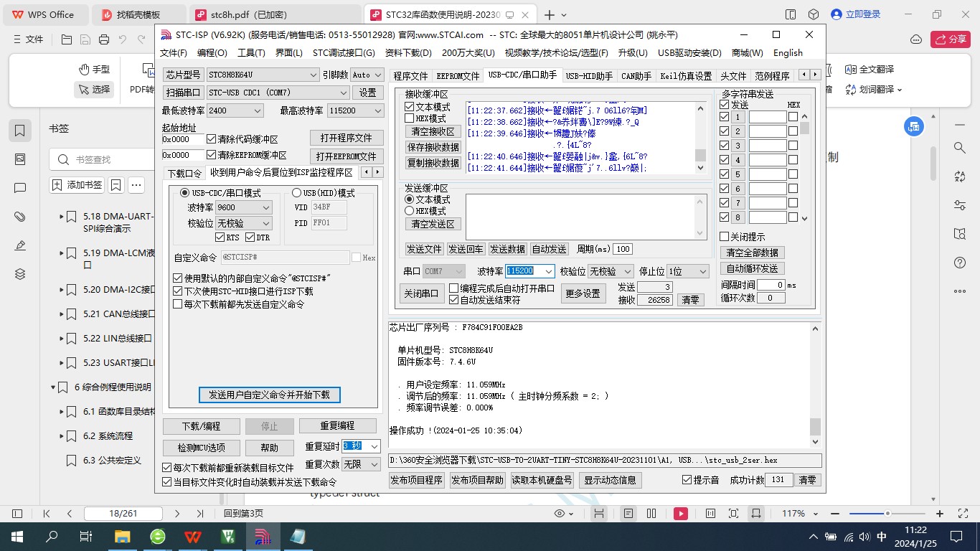This screenshot has width=980, height=551.
Task: Select the bookmark panel icon in WPS sidebar
Action: [x=20, y=131]
